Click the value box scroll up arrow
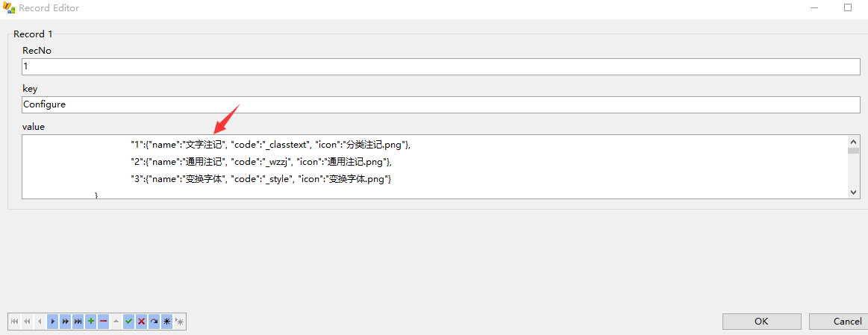The width and height of the screenshot is (868, 335). point(854,141)
